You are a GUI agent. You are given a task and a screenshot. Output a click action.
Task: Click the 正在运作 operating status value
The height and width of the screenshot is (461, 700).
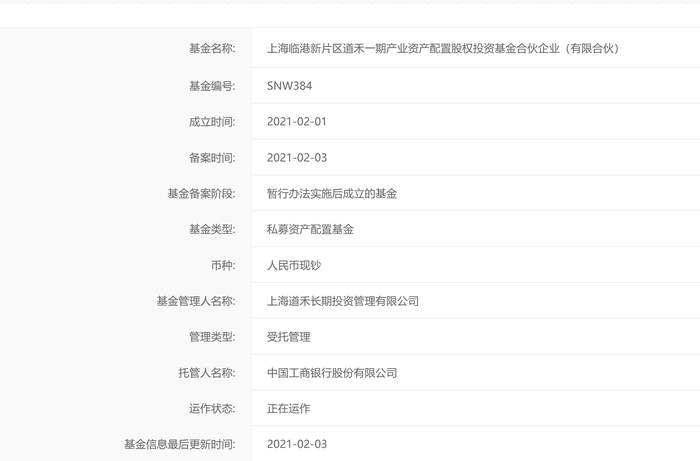pos(289,409)
